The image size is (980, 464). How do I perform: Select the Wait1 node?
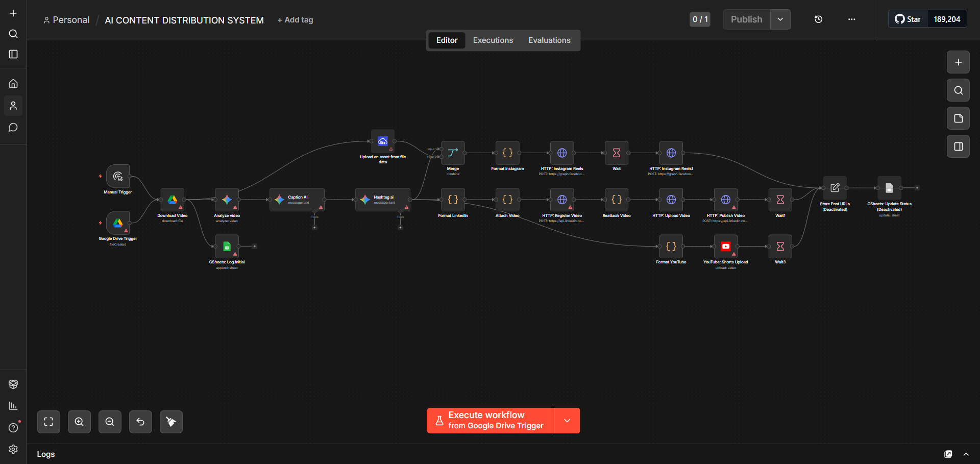[780, 200]
